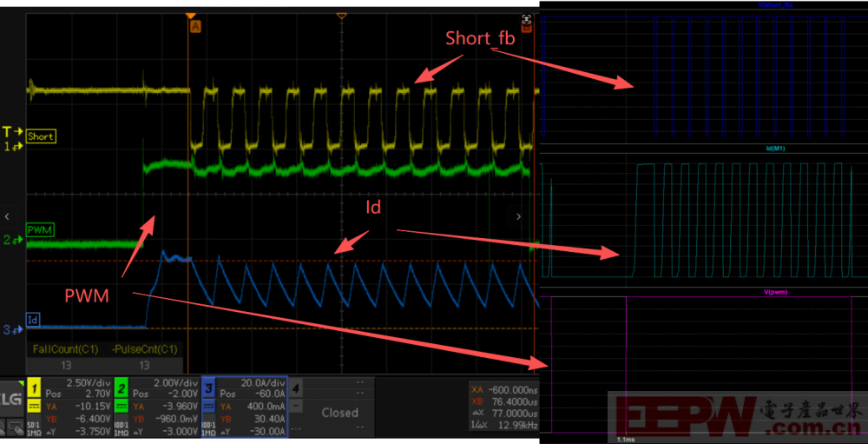Click the yellow Short channel label
This screenshot has width=868, height=444.
[x=41, y=136]
